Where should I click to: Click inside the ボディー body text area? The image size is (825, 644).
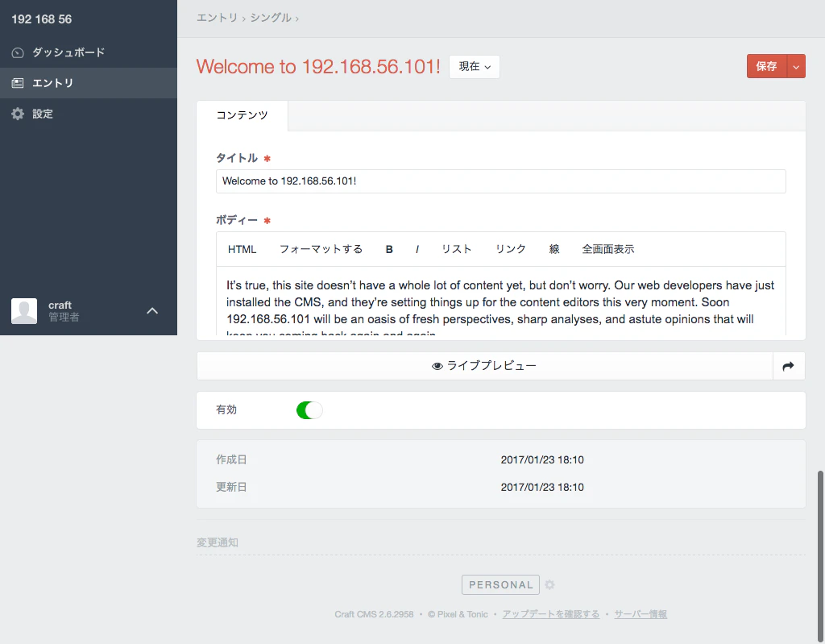[x=501, y=301]
